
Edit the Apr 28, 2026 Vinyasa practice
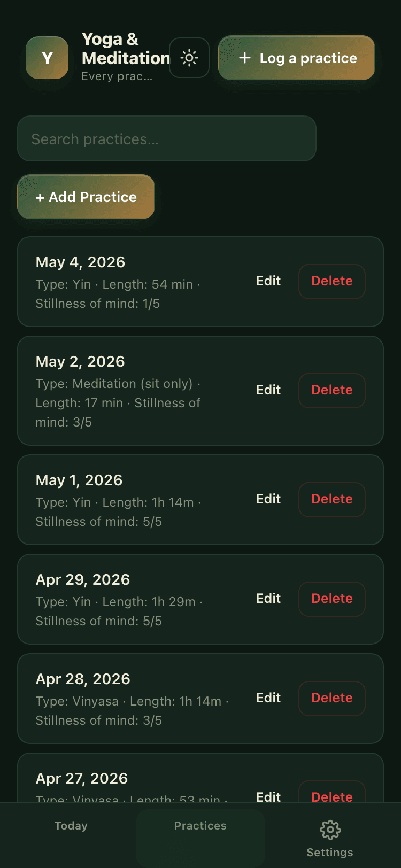[x=268, y=698]
